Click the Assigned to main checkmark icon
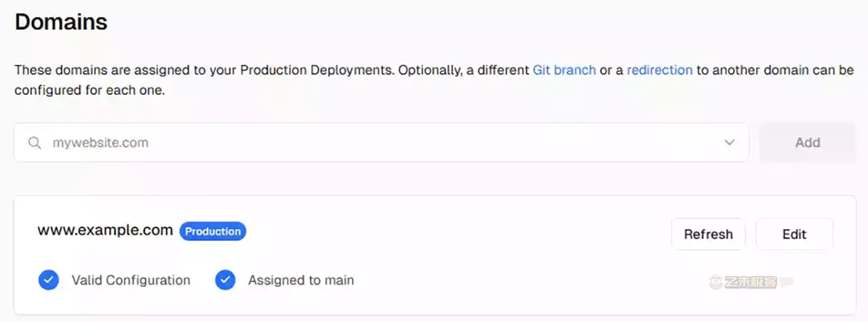The image size is (868, 322). (225, 280)
